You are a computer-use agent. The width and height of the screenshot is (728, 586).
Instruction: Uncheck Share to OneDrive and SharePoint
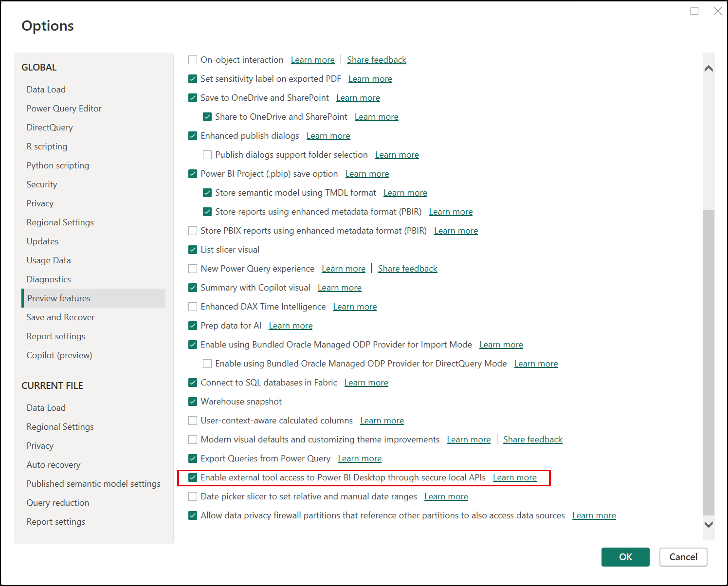207,117
